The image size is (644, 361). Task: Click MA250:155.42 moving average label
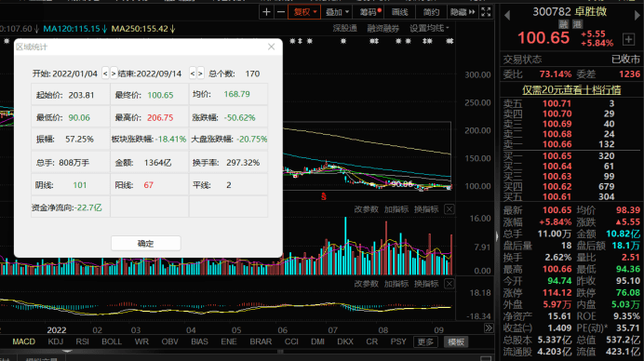click(x=143, y=29)
